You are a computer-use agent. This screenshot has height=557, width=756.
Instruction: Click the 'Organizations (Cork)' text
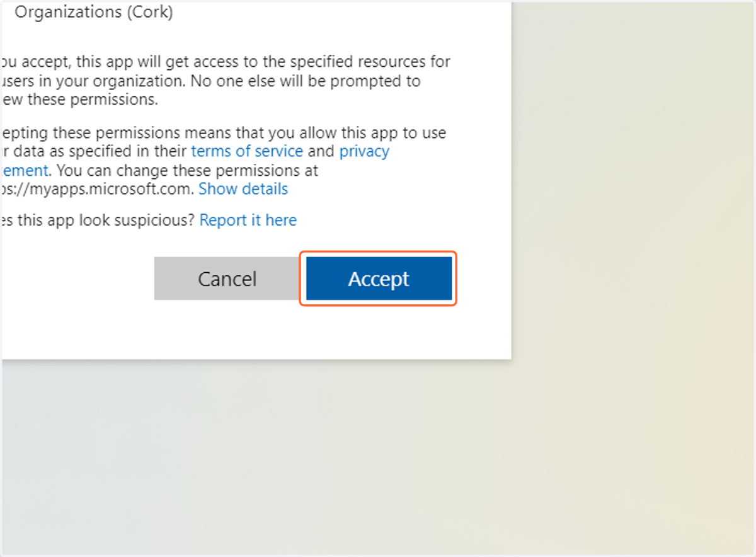93,12
